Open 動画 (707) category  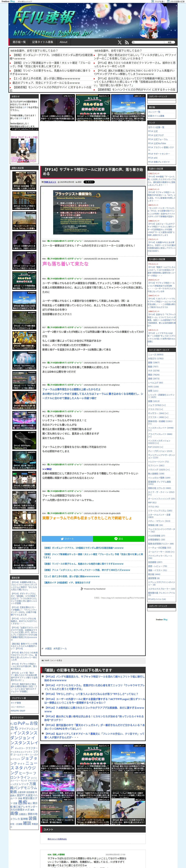(x=153, y=367)
